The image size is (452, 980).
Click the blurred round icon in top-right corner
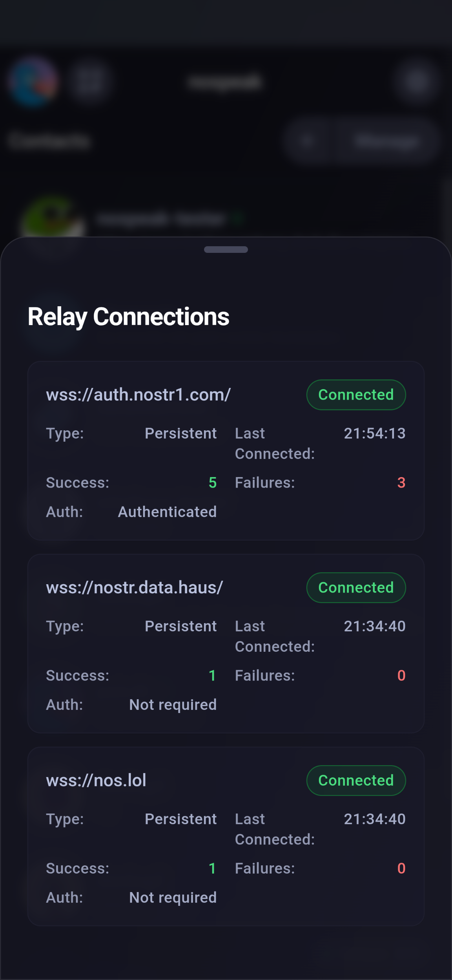417,82
